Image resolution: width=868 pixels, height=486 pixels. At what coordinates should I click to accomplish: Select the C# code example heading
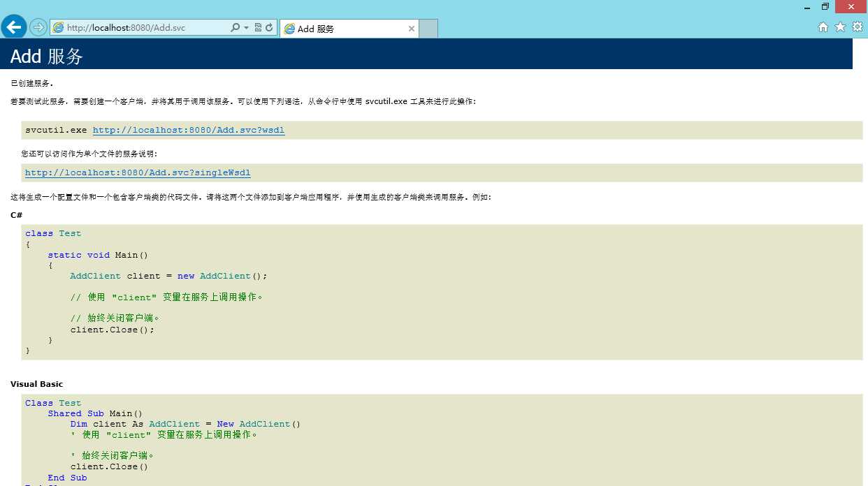(15, 215)
